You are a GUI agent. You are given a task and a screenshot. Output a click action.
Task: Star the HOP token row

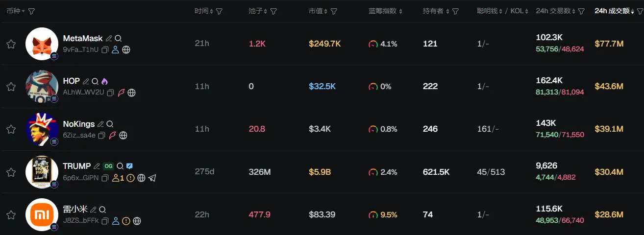click(11, 87)
